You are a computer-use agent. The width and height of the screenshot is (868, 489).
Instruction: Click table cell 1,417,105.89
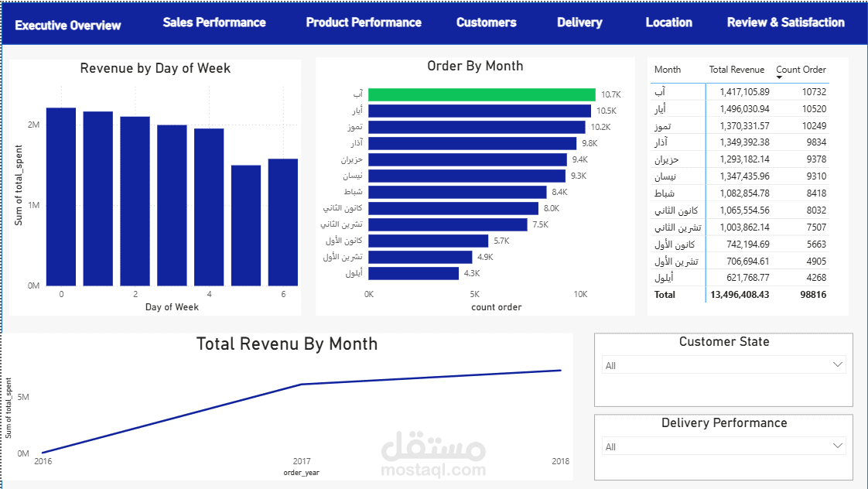point(744,92)
